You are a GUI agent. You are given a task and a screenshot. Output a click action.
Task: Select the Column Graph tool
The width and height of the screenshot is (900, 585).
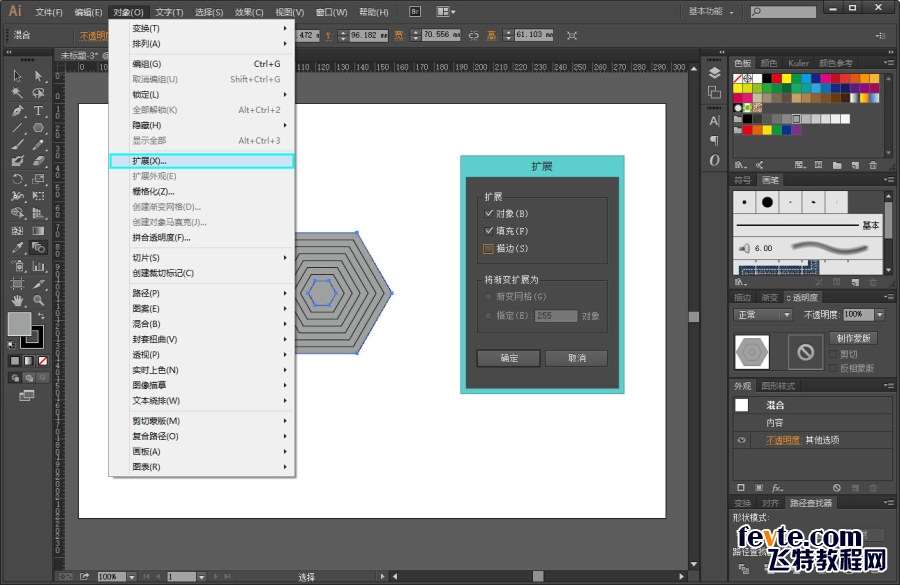[x=38, y=266]
